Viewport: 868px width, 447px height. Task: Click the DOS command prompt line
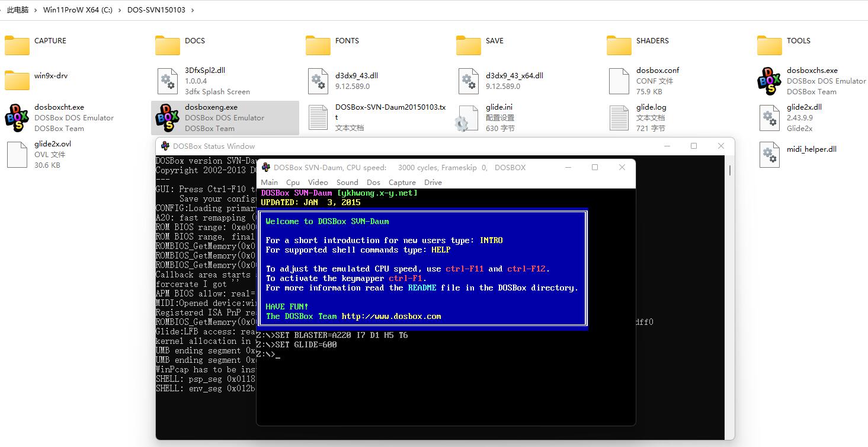270,353
